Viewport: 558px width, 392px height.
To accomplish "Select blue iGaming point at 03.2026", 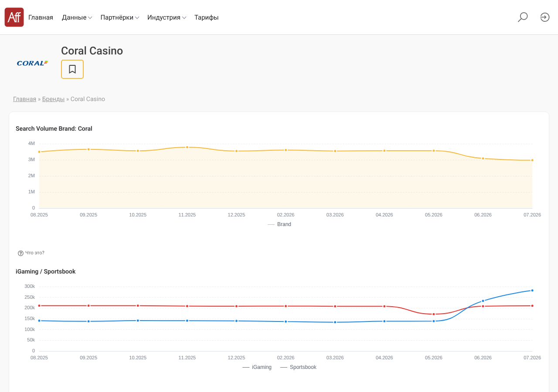I will 335,322.
